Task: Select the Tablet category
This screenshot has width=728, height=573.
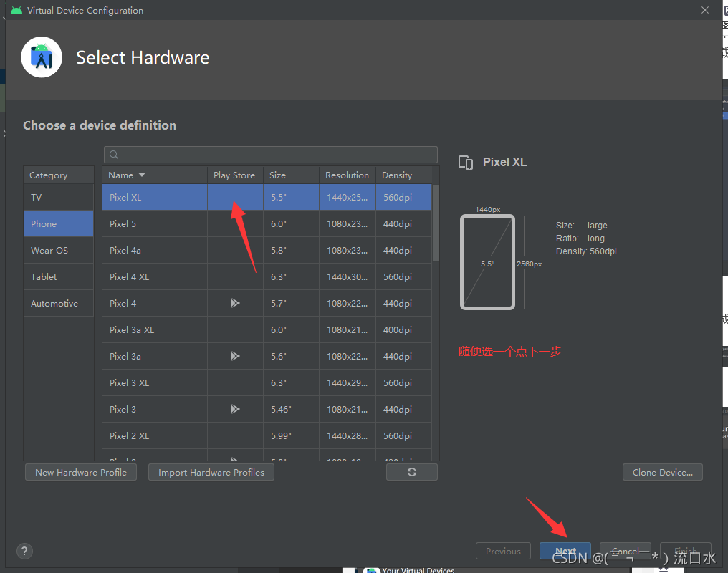Action: tap(59, 276)
